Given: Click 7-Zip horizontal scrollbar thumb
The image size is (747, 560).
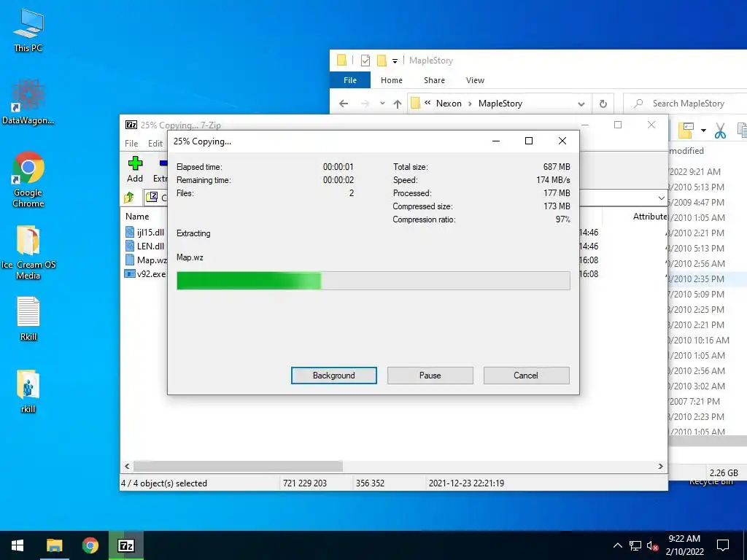Looking at the screenshot, I should point(238,466).
